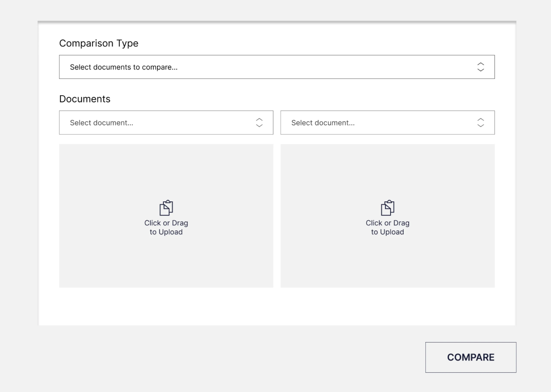
Task: Click up chevron in Comparison Type selector
Action: (480, 64)
